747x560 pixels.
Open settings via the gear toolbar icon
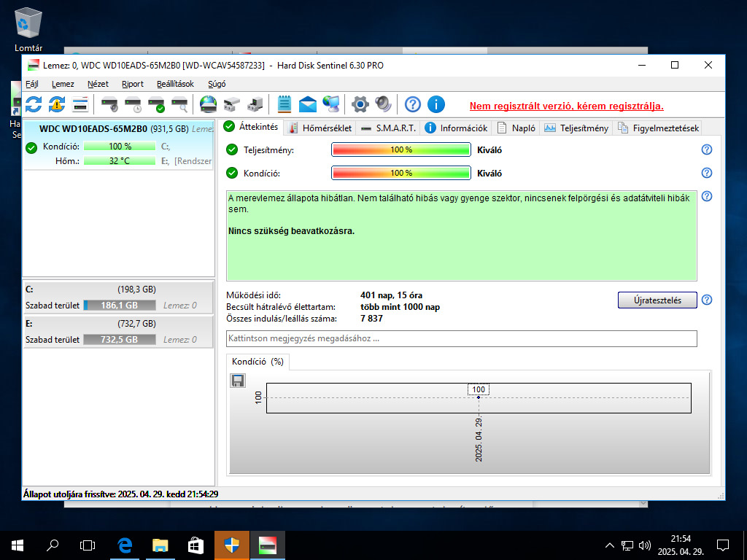(x=360, y=104)
